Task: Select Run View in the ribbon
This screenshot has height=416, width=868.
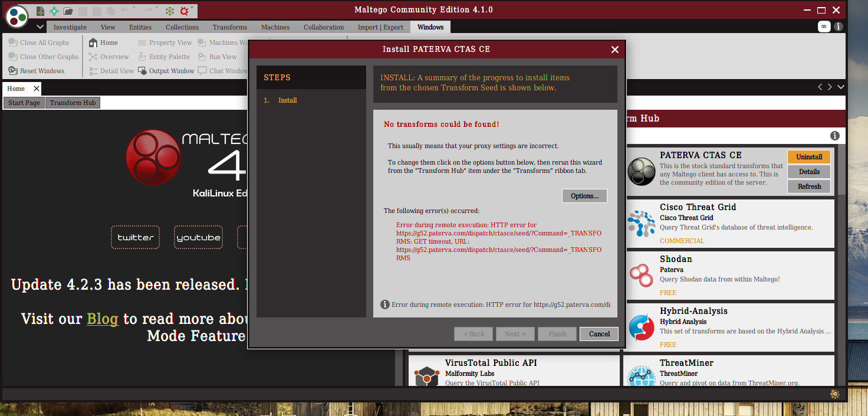Action: 218,57
